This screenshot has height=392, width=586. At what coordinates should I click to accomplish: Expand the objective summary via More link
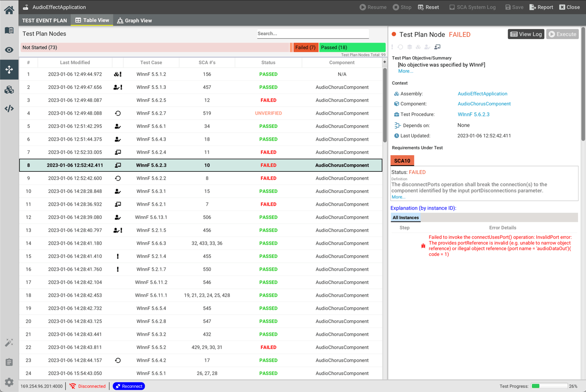pos(405,71)
